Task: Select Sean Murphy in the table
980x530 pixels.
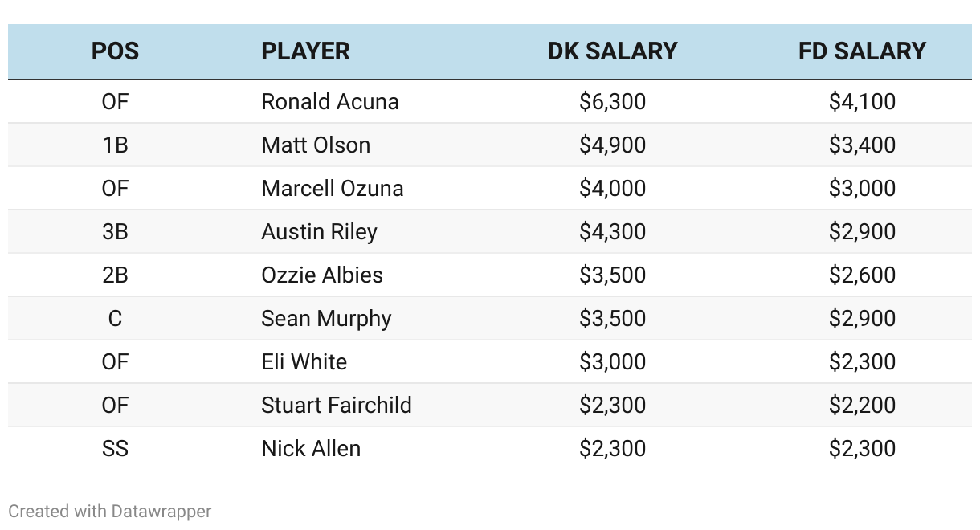Action: pyautogui.click(x=326, y=319)
